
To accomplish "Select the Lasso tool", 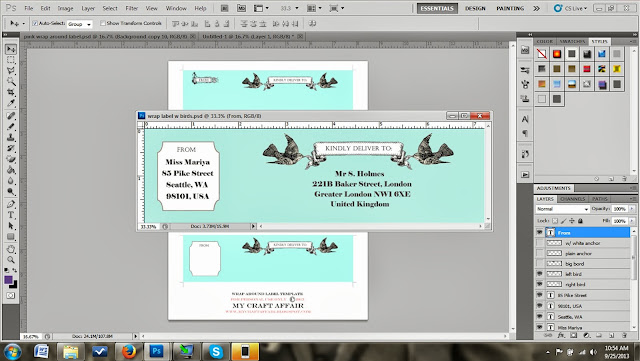I will pos(11,71).
